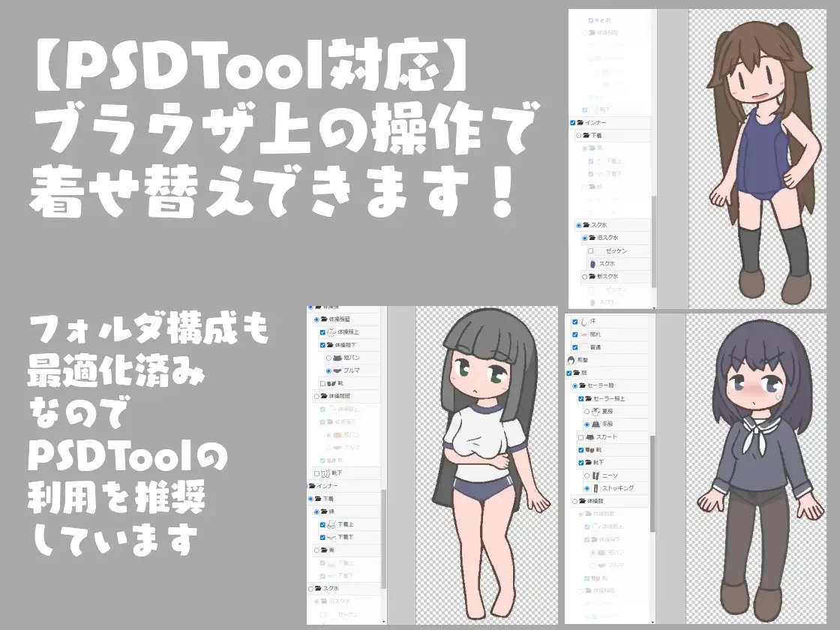The image size is (840, 630).
Task: Click the 夏服 summer-uniform thumbnail
Action: point(595,412)
